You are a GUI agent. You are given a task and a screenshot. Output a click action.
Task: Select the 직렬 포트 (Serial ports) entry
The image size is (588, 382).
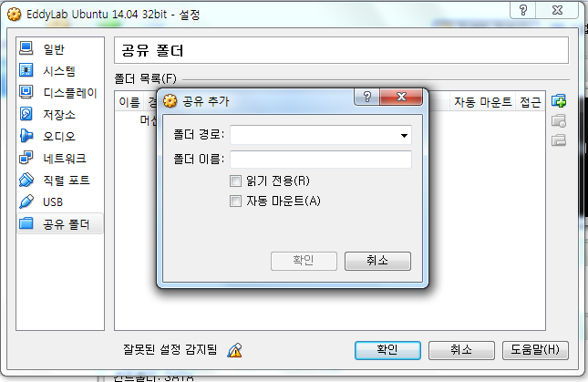pos(59,180)
